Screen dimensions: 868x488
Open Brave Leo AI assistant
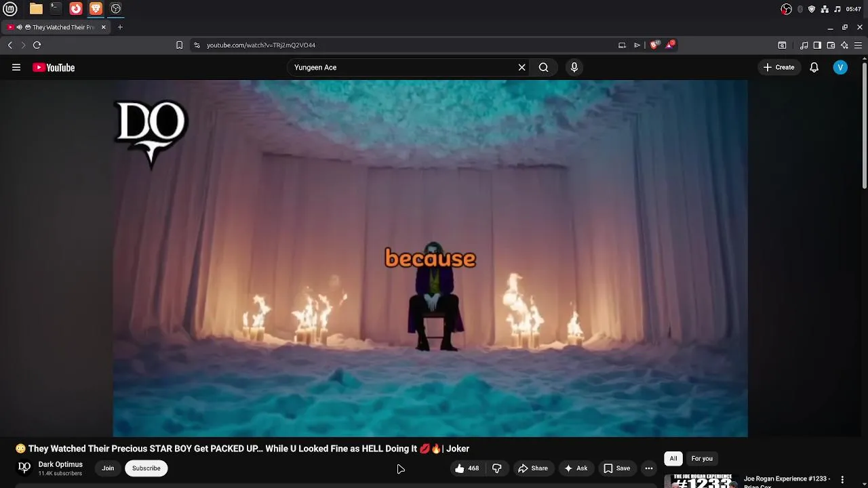(x=844, y=45)
